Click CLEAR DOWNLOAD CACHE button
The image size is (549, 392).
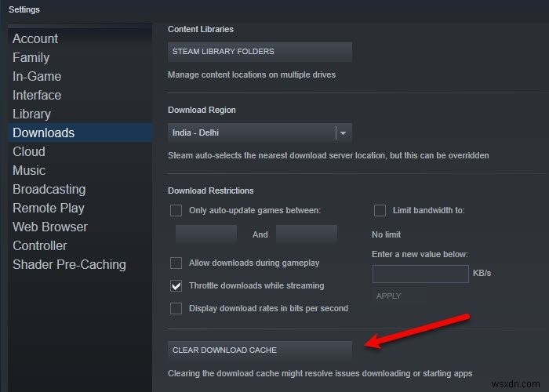pos(260,350)
